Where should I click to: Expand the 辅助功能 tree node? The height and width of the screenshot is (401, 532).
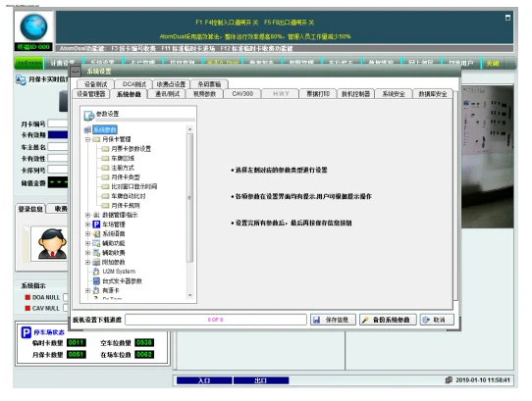[x=87, y=243]
